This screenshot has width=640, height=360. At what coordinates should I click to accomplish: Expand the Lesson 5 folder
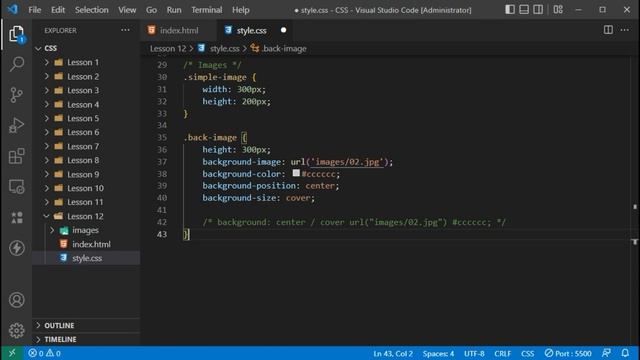[47, 118]
